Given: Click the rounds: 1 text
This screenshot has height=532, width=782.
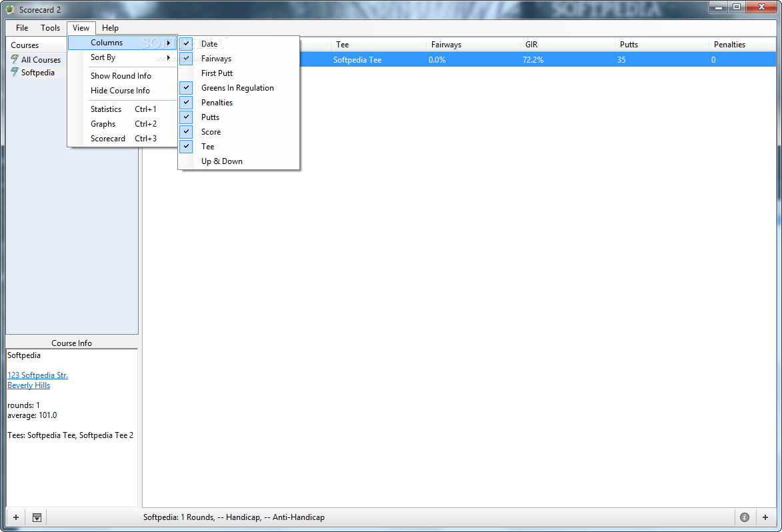Looking at the screenshot, I should click(23, 405).
